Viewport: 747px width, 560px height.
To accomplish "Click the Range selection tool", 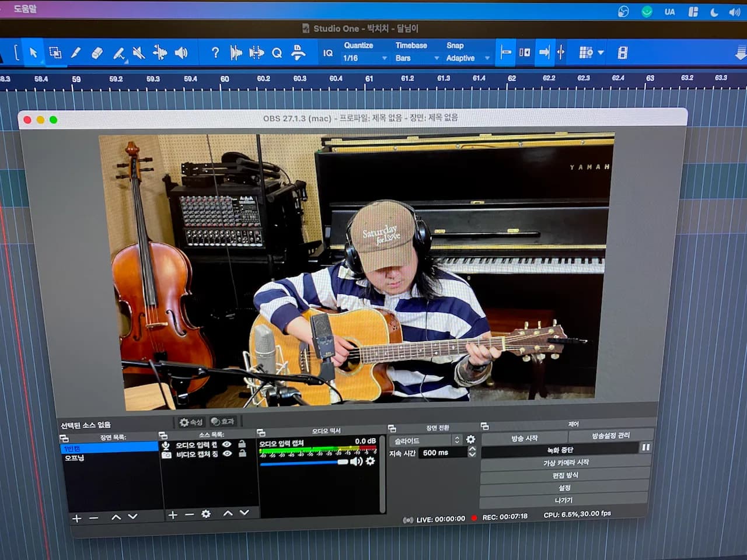I will (x=55, y=52).
